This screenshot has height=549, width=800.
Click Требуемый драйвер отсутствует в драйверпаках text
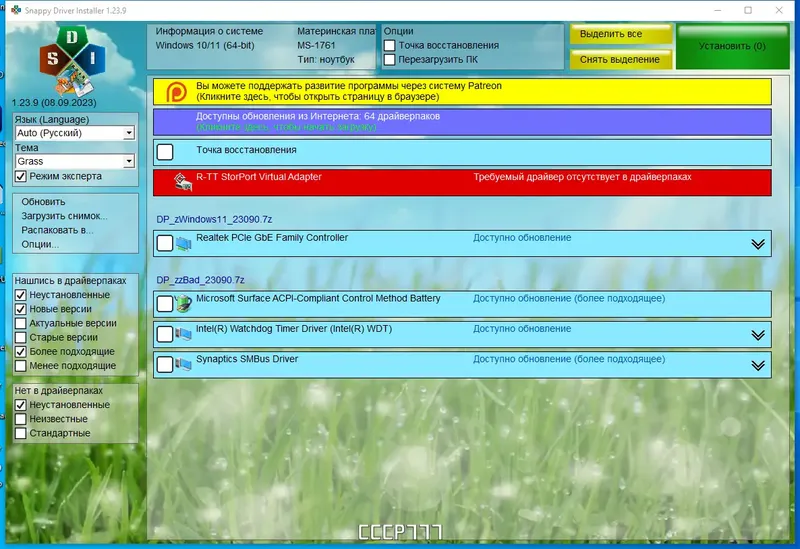coord(582,177)
